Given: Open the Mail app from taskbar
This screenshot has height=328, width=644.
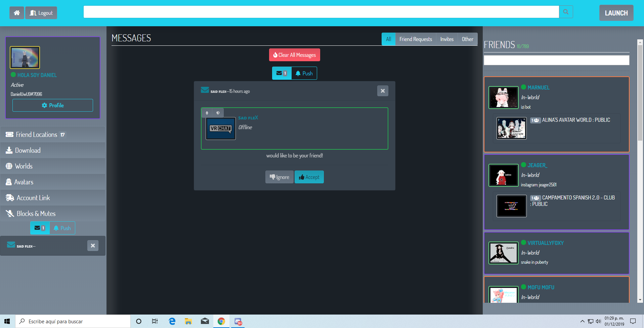Looking at the screenshot, I should (x=205, y=321).
